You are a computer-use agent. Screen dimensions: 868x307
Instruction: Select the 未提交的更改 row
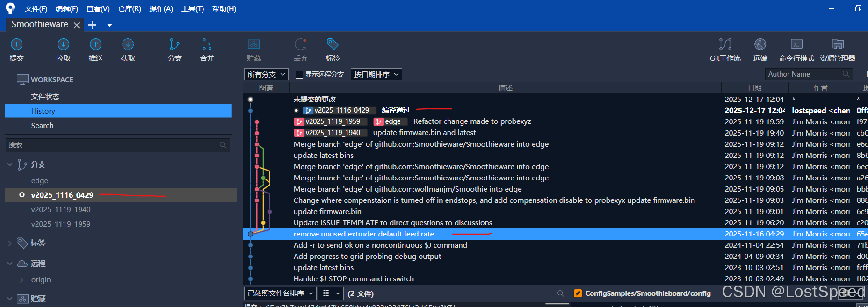pos(556,99)
